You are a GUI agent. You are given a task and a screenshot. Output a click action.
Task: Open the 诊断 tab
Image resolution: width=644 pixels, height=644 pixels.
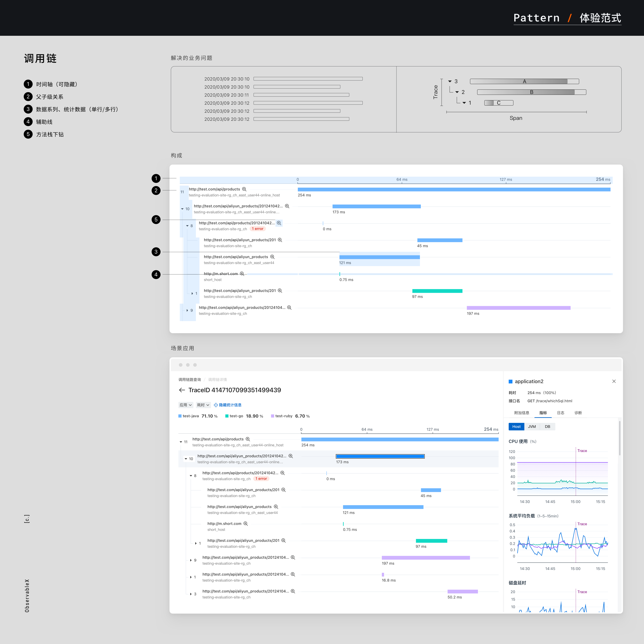pos(578,413)
